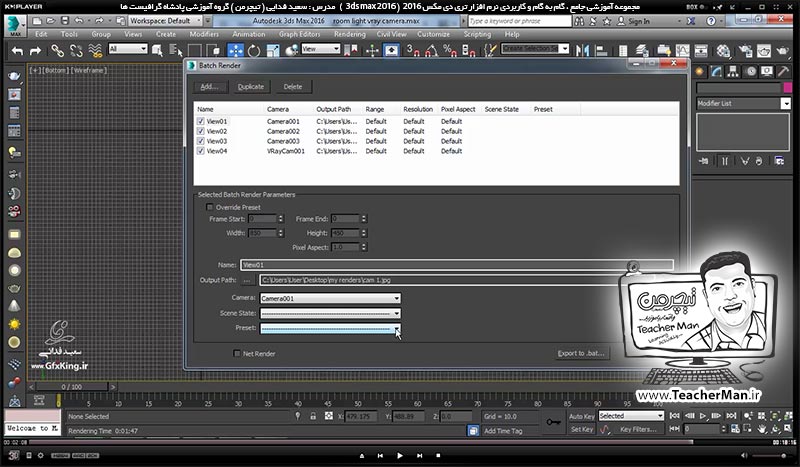Open the Graph Editors menu
Image resolution: width=800 pixels, height=467 pixels.
click(299, 34)
